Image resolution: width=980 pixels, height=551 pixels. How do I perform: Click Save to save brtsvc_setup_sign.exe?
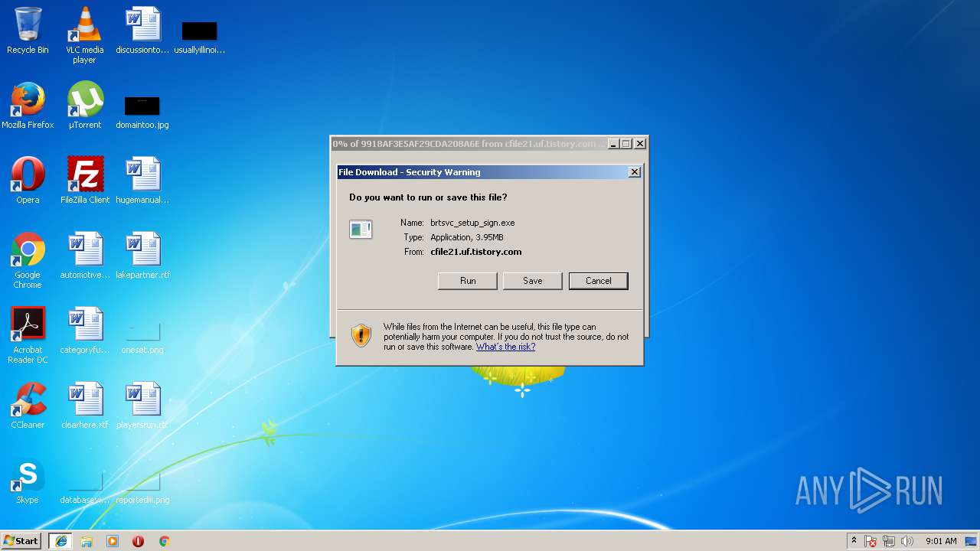[533, 281]
